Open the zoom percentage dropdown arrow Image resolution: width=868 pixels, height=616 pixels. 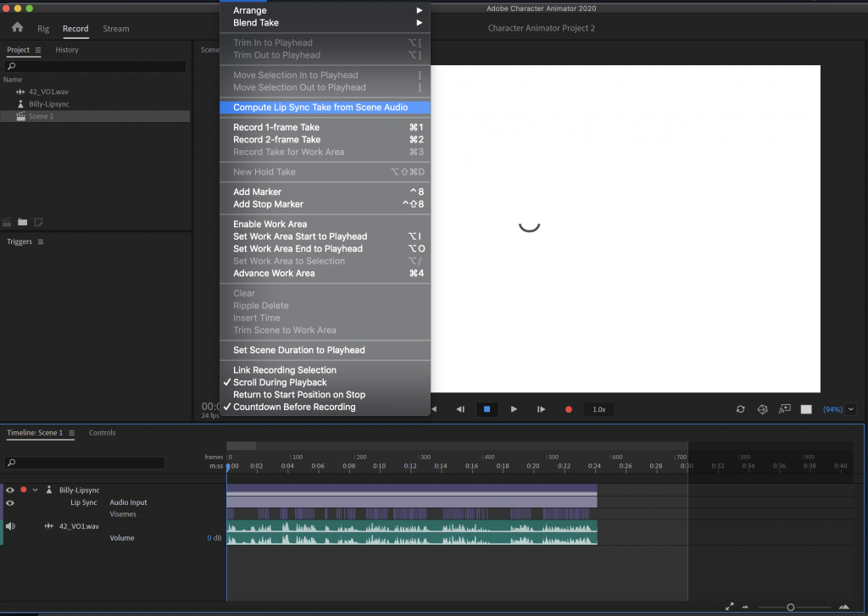(849, 409)
